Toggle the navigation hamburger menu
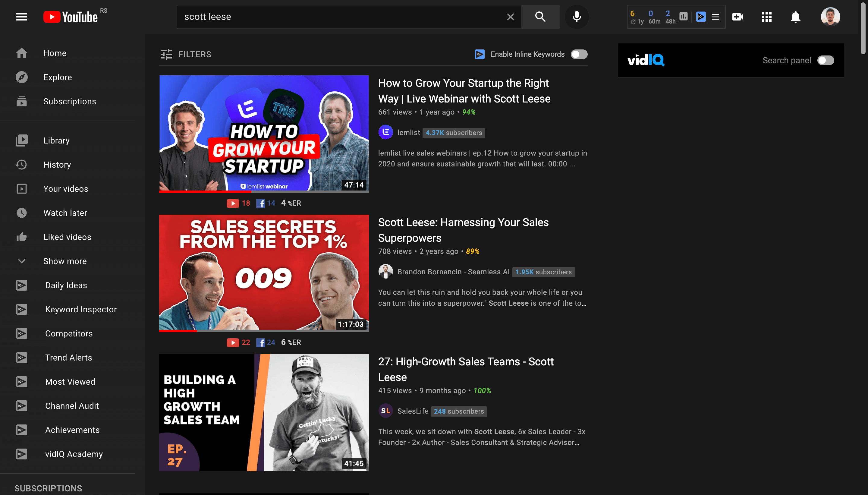This screenshot has width=868, height=495. [x=22, y=17]
